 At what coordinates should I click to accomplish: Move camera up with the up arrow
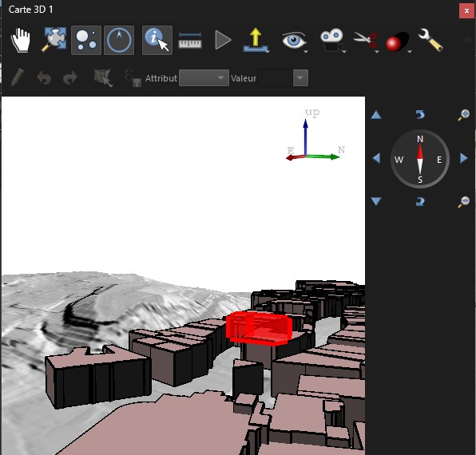pos(376,115)
